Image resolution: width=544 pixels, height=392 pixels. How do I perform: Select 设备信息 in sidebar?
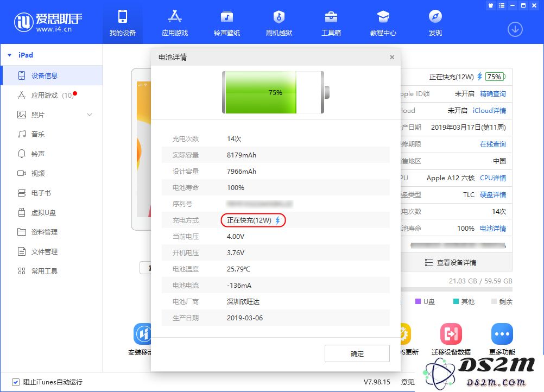[52, 75]
